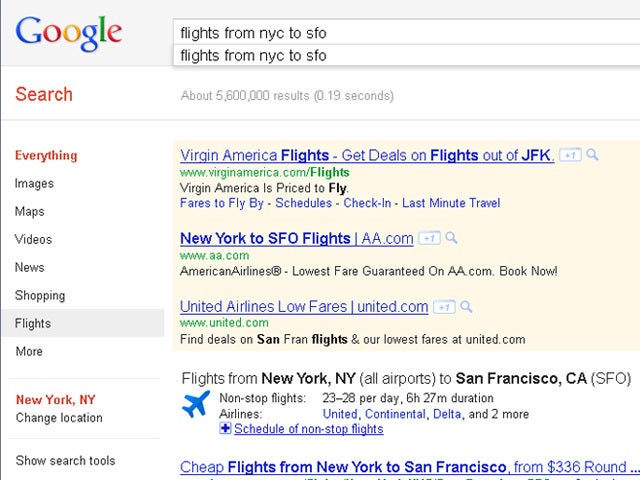The height and width of the screenshot is (480, 640).
Task: Open instant preview magnifier for AA.com result
Action: tap(451, 238)
